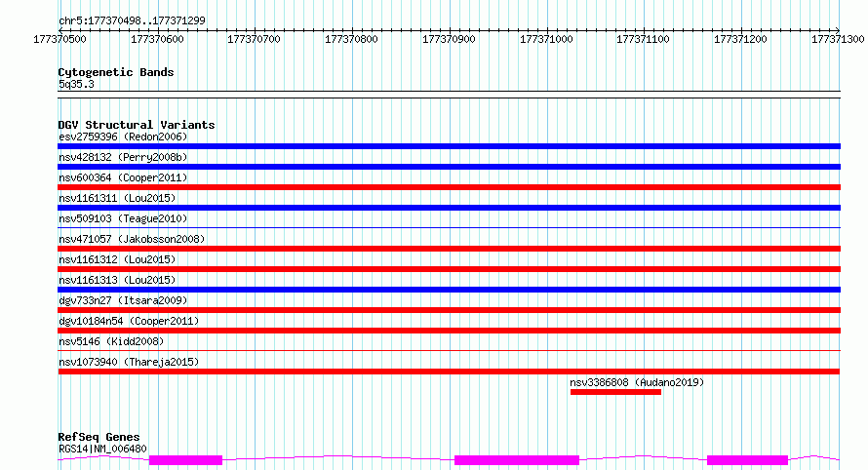868x470 pixels.
Task: Click the nsv1073940 red variant bar
Action: click(x=449, y=372)
